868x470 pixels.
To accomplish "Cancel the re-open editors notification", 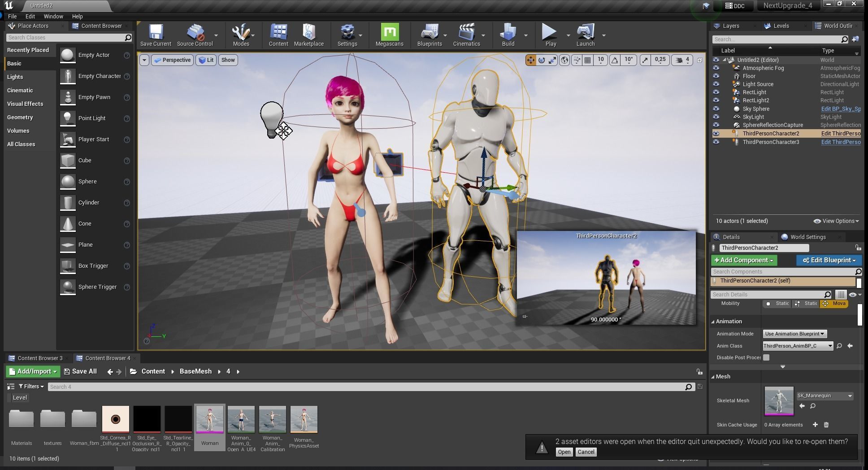I will click(x=586, y=452).
